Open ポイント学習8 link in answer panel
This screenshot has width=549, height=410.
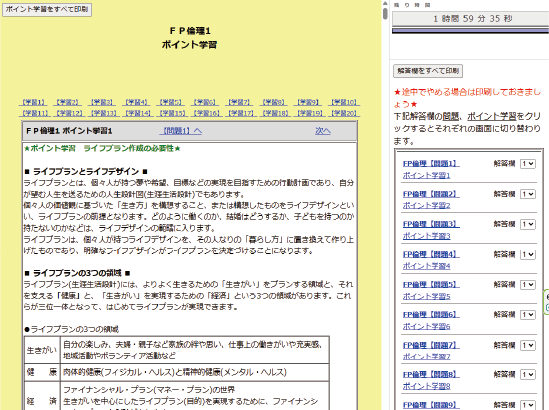coord(426,386)
